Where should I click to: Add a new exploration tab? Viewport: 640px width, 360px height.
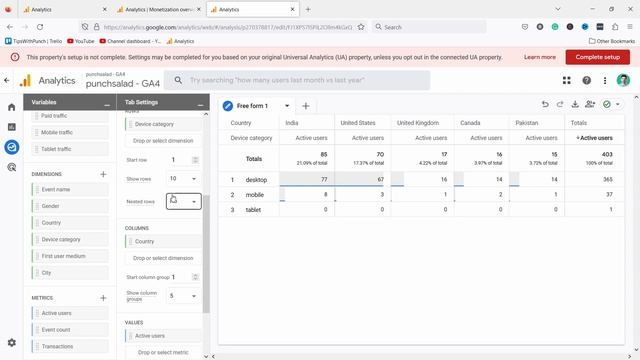306,106
